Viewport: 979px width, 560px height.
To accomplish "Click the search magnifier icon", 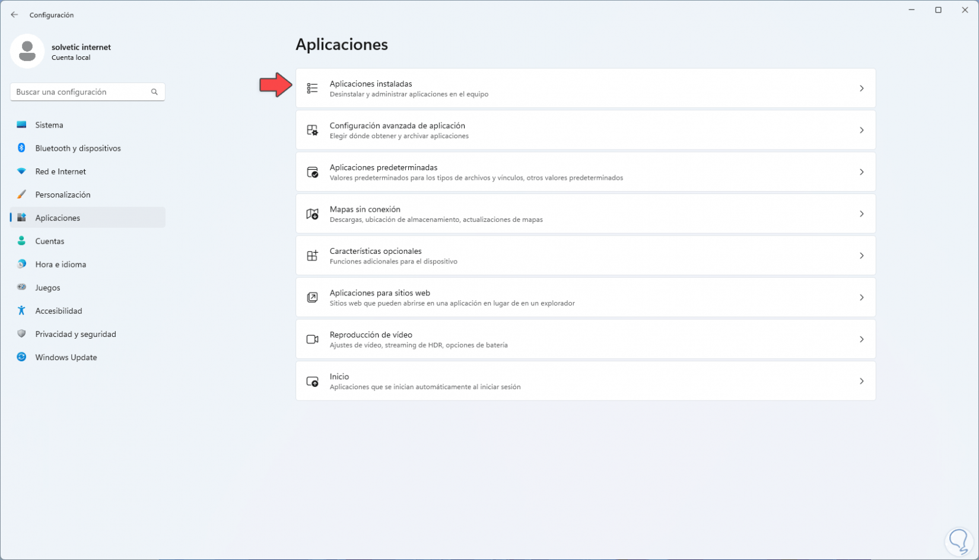I will [x=154, y=92].
